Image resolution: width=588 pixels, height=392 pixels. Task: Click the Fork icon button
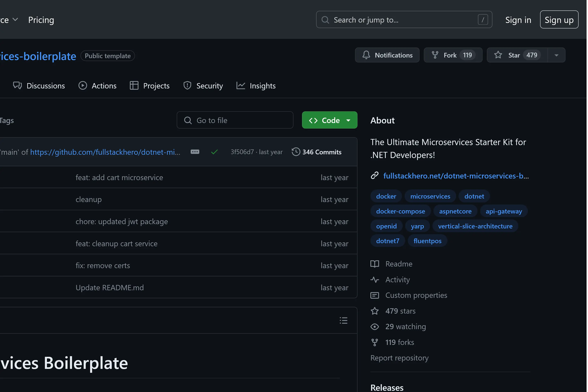[x=435, y=55]
